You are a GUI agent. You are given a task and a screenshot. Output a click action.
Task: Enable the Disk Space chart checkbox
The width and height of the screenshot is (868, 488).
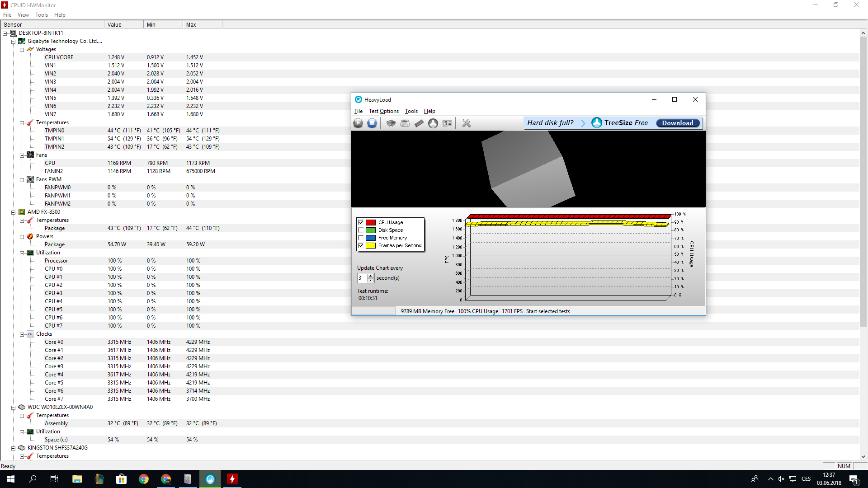[361, 230]
